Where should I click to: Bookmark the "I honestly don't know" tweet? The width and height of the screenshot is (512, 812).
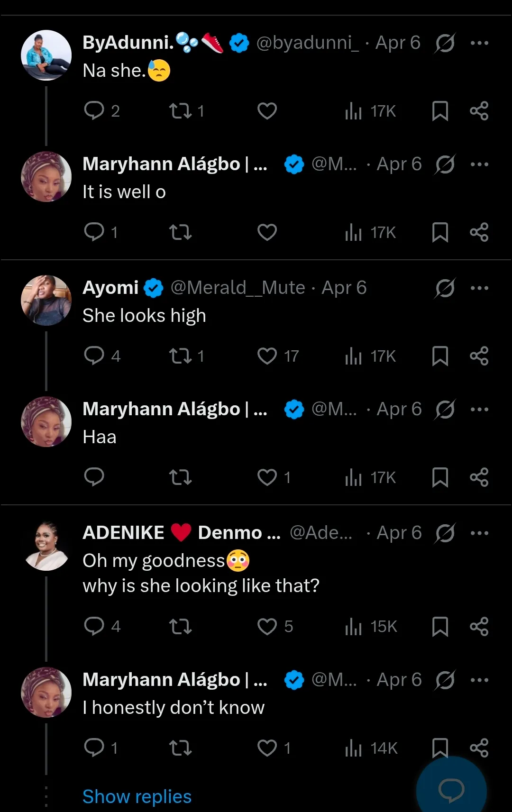click(439, 747)
